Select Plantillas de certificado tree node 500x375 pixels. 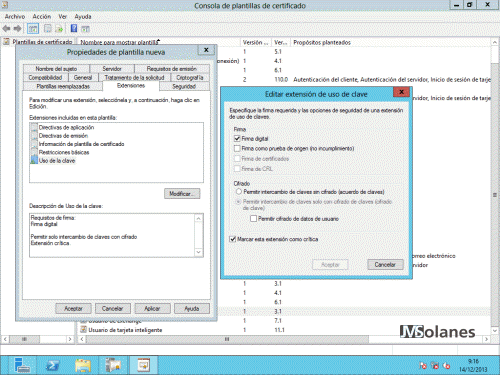click(x=42, y=42)
